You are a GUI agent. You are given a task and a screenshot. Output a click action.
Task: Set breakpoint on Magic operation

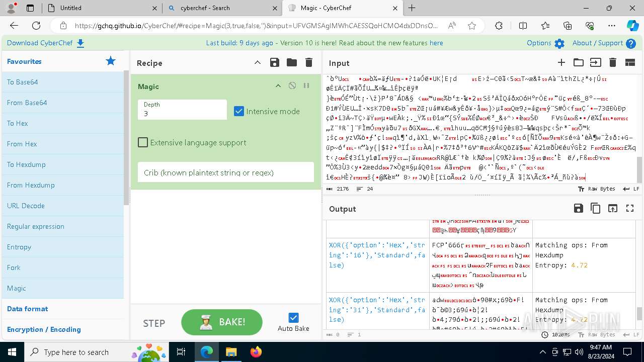tap(306, 86)
